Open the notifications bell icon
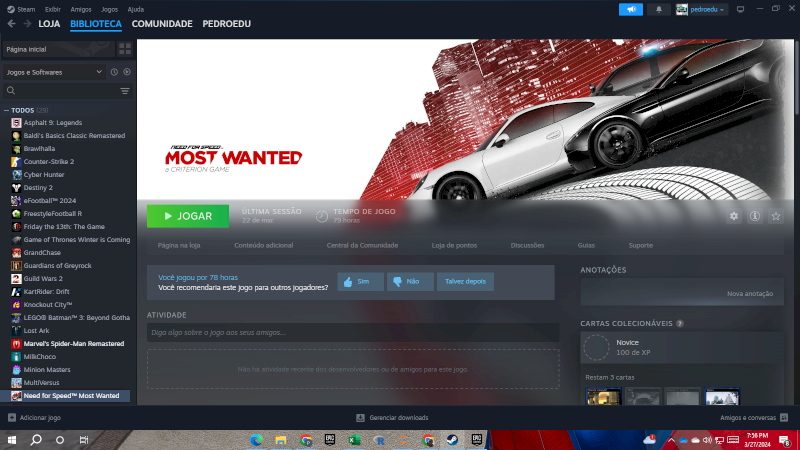The height and width of the screenshot is (450, 800). (659, 9)
